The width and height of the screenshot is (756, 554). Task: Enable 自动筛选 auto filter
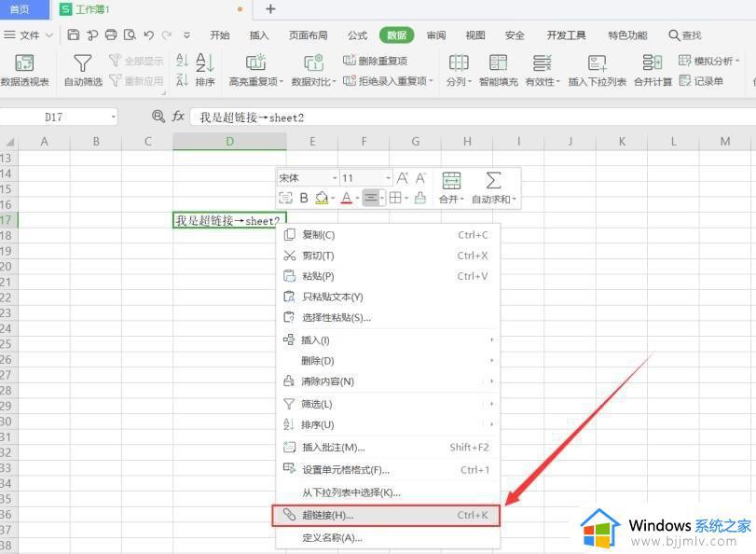click(83, 70)
